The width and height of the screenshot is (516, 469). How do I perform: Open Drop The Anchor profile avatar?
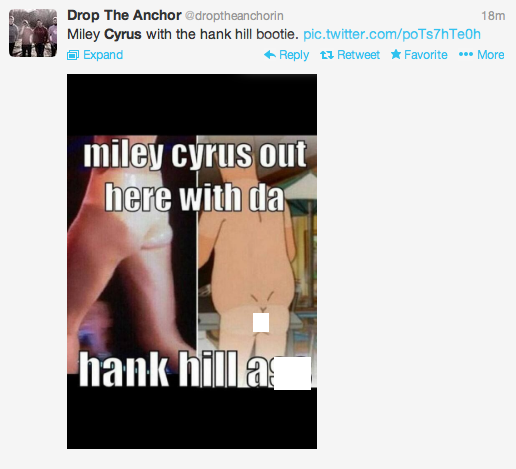[33, 33]
